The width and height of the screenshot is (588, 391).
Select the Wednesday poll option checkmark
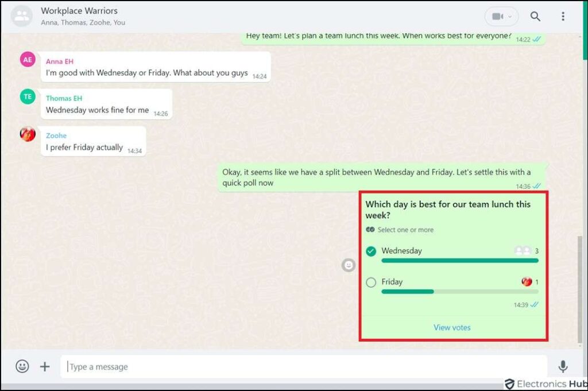pos(371,251)
